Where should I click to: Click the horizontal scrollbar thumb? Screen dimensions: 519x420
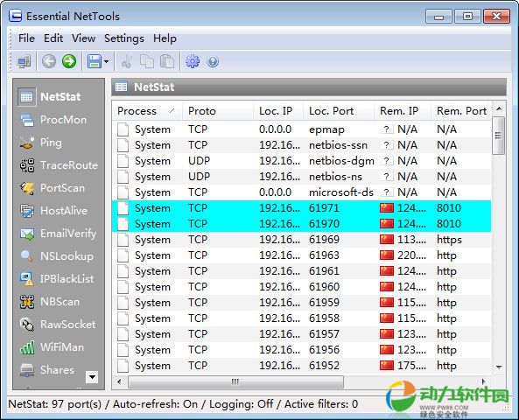point(235,381)
